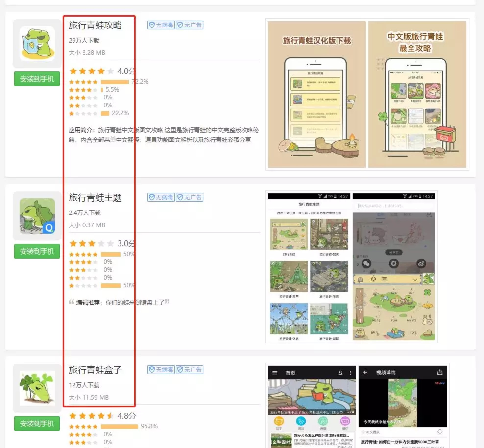
Task: Click the one-star row icons next to 22.2%
Action: (x=83, y=113)
